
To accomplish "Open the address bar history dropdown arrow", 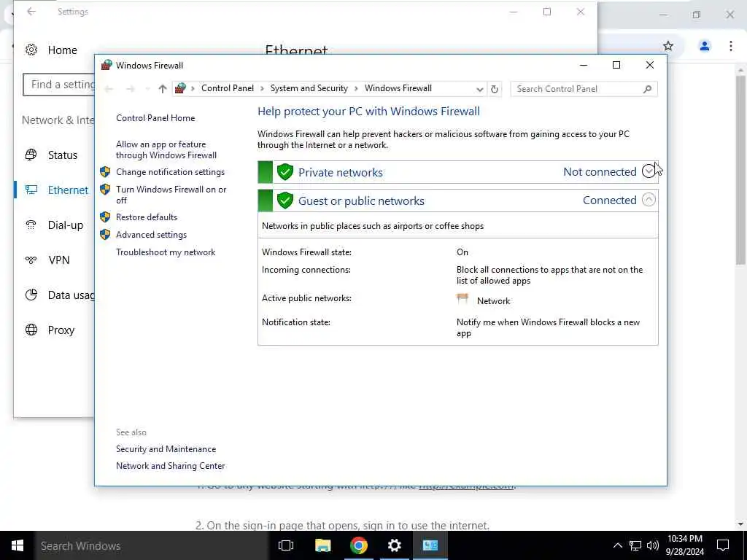I will [x=479, y=89].
